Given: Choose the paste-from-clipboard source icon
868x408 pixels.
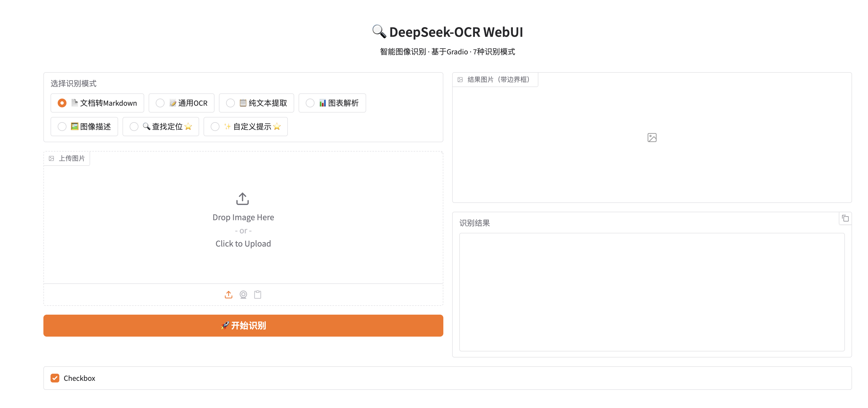Looking at the screenshot, I should click(x=258, y=294).
